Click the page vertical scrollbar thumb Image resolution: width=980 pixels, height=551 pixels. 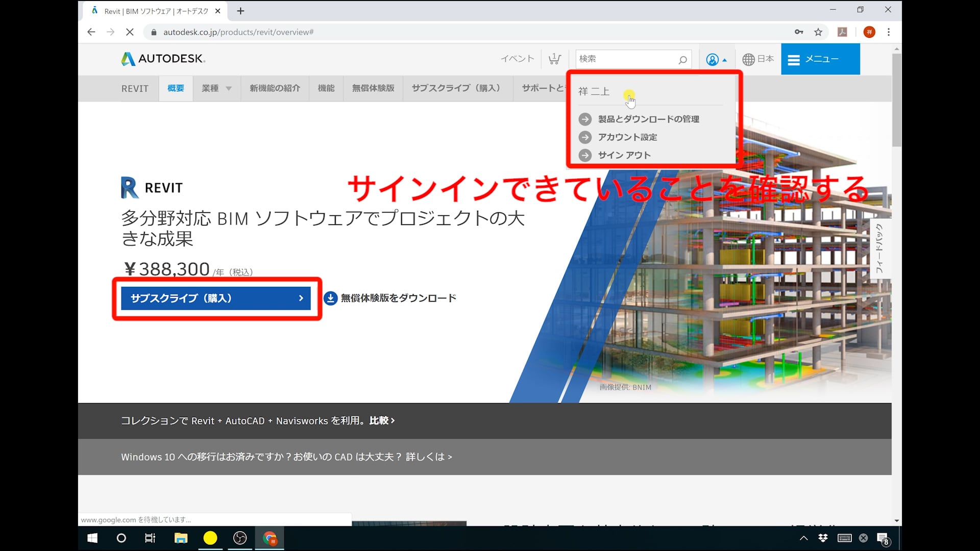pos(896,99)
